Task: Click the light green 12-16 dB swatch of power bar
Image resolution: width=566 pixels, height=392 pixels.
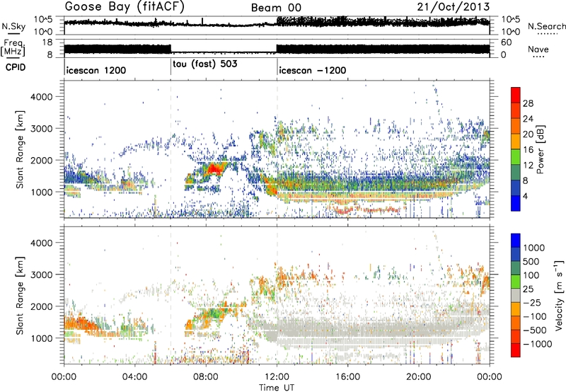Action: coord(516,156)
